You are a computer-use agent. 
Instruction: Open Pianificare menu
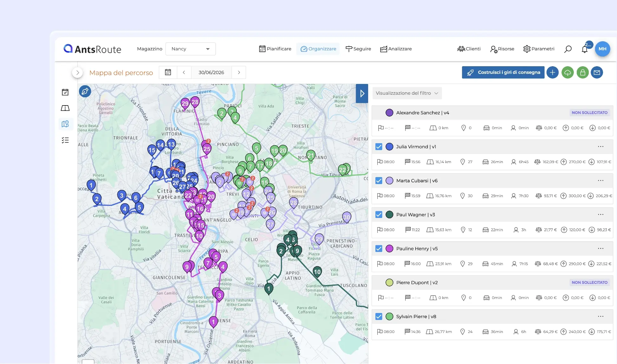point(275,49)
